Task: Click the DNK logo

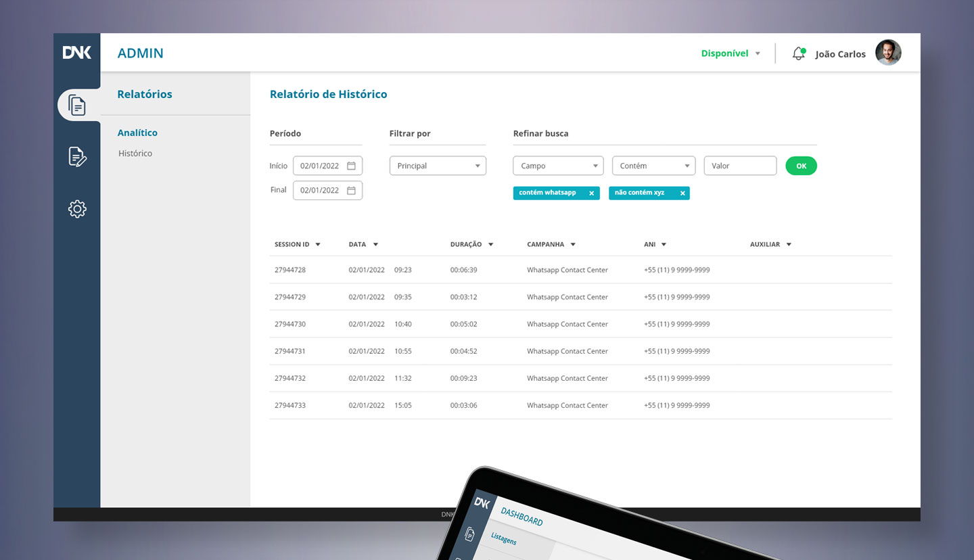Action: [77, 53]
